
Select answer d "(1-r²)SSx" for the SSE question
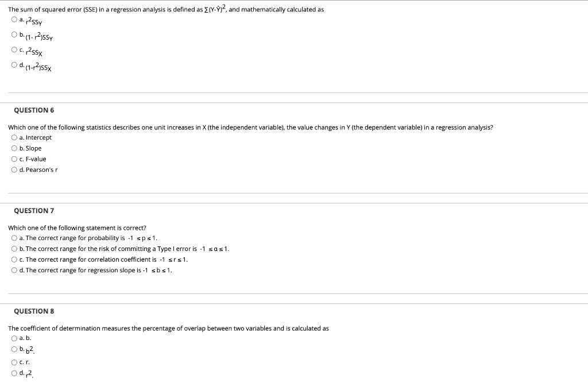13,65
